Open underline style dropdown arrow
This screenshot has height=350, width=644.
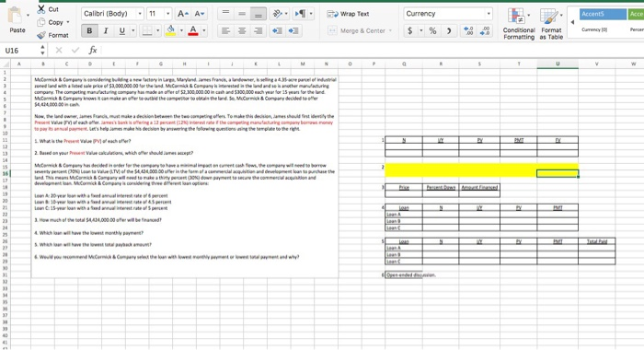(x=132, y=30)
